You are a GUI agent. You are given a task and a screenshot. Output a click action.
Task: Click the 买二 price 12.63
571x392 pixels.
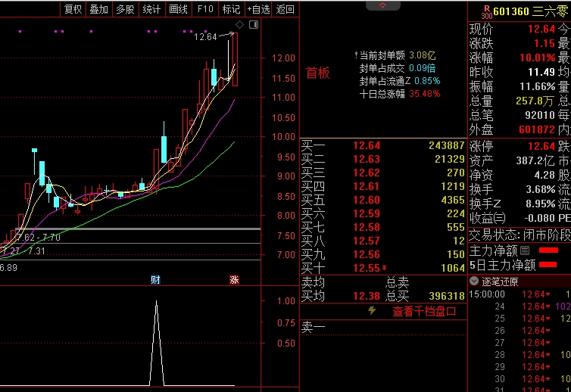pos(367,159)
